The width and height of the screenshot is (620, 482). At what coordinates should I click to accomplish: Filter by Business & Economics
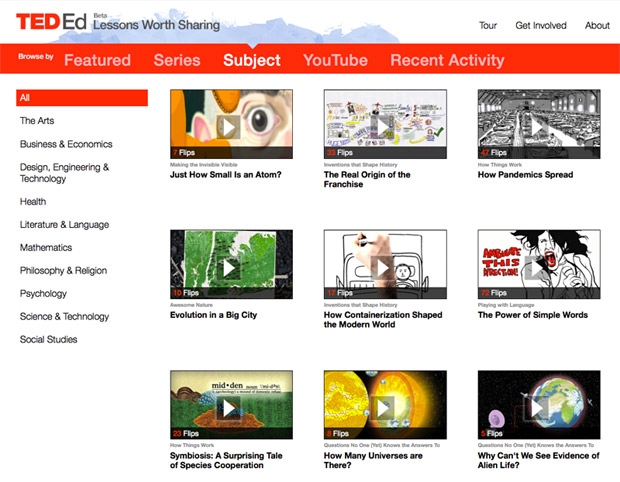[66, 144]
